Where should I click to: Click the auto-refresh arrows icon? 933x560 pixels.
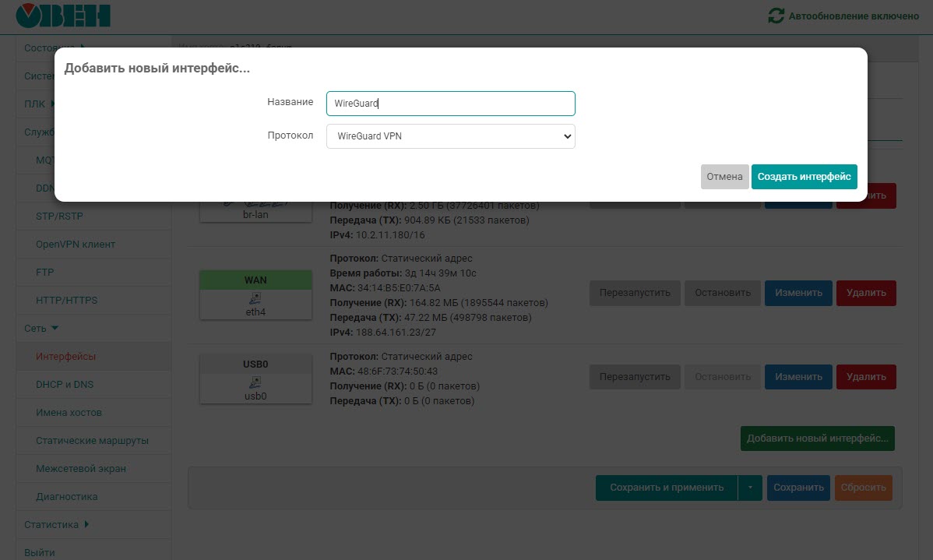776,16
